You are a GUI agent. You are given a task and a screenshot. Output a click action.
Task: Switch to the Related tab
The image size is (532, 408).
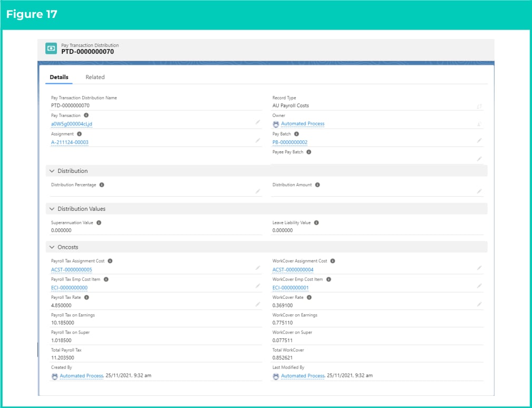click(95, 77)
